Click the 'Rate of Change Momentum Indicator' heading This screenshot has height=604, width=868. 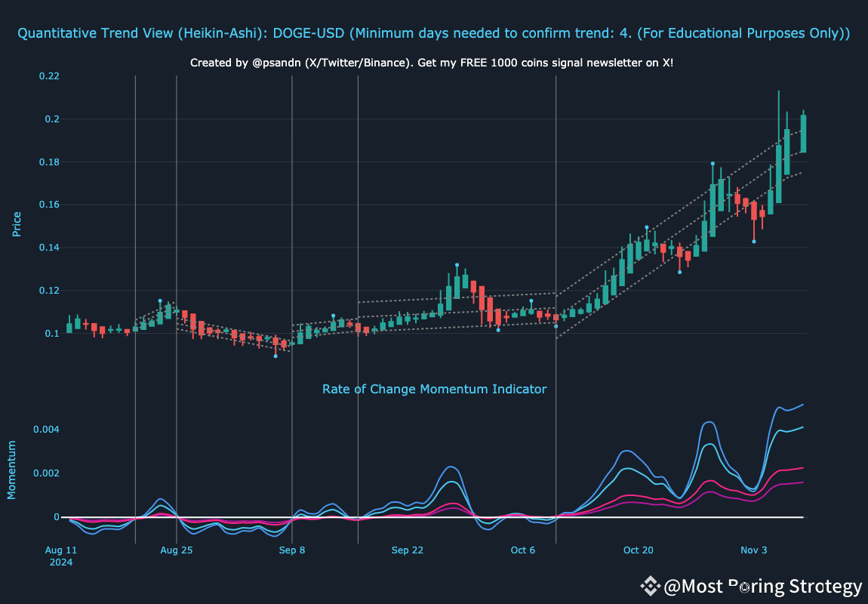pyautogui.click(x=435, y=389)
